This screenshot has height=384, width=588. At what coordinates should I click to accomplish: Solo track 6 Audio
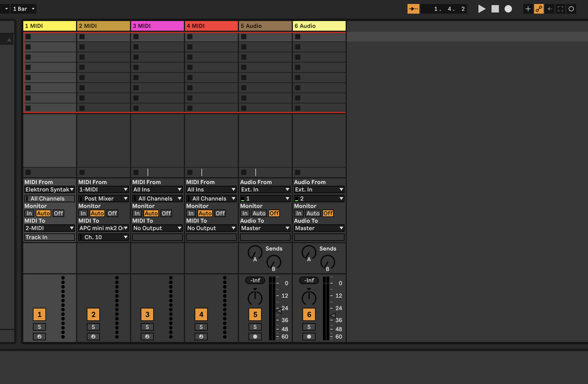coord(309,327)
